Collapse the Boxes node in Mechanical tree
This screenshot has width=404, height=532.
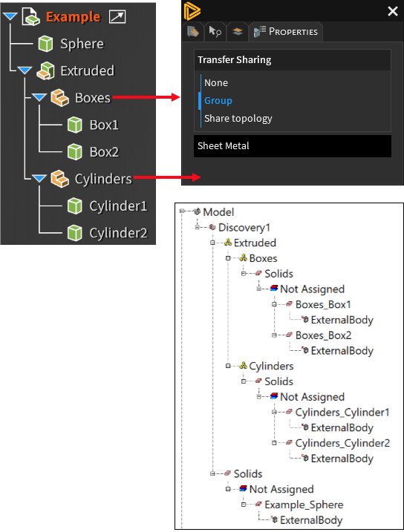click(228, 258)
